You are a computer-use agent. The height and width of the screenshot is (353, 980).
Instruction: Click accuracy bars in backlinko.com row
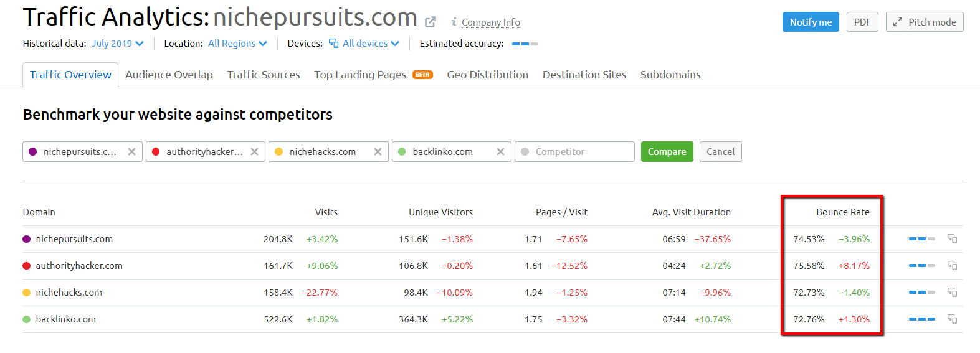pos(921,319)
